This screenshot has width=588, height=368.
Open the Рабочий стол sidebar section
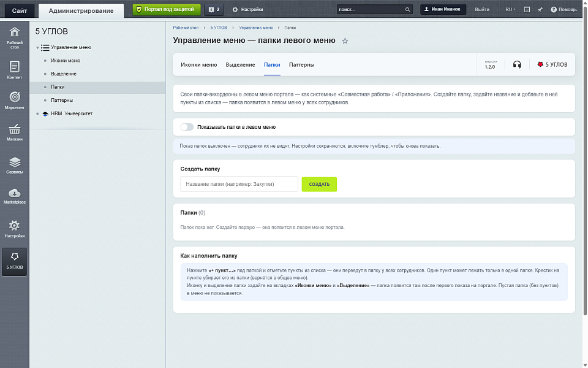pyautogui.click(x=15, y=38)
